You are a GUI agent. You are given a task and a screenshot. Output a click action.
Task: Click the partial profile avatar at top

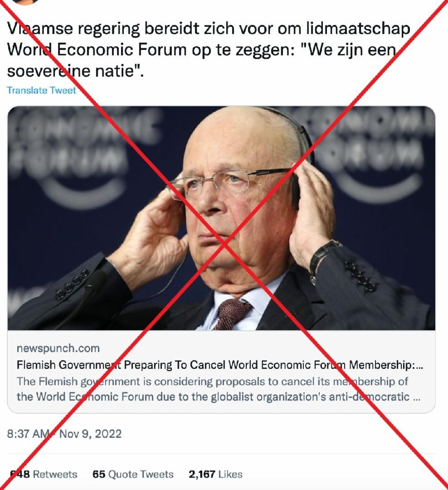tap(25, 2)
